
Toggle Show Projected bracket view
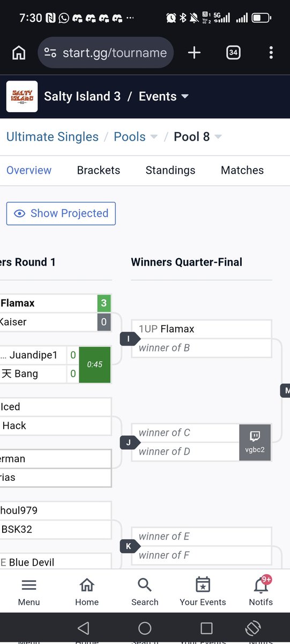pos(61,214)
